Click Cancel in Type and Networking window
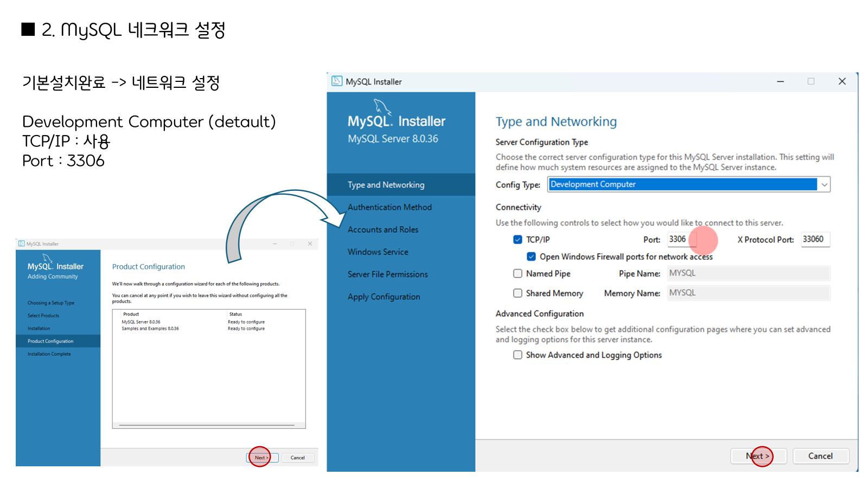Screen dimensions: 868x488 tap(821, 456)
